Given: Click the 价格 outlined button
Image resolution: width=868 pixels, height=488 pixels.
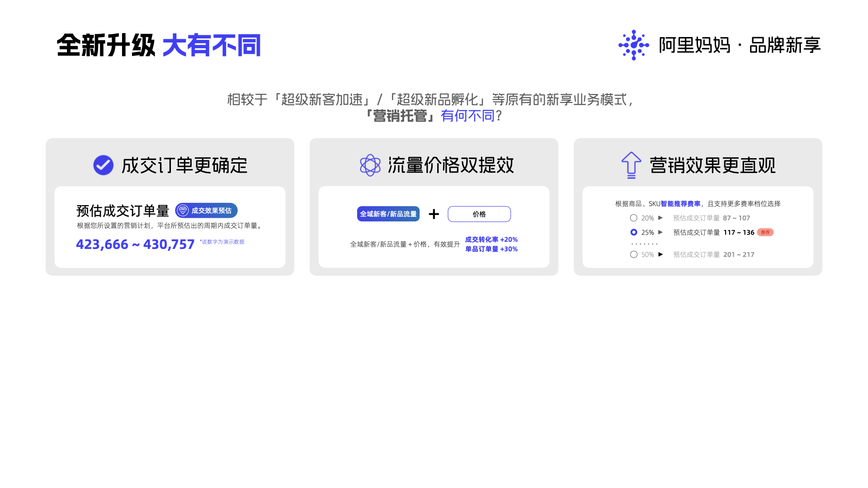Looking at the screenshot, I should pyautogui.click(x=479, y=214).
